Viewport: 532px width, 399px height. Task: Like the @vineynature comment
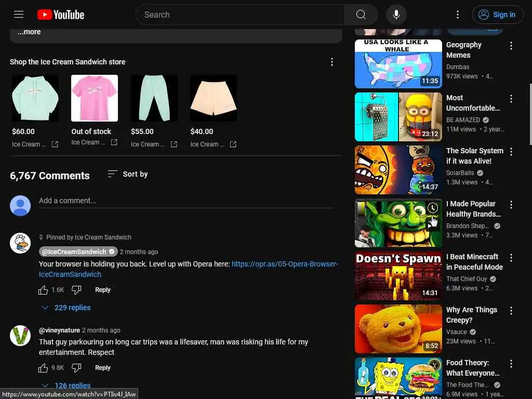(x=43, y=368)
